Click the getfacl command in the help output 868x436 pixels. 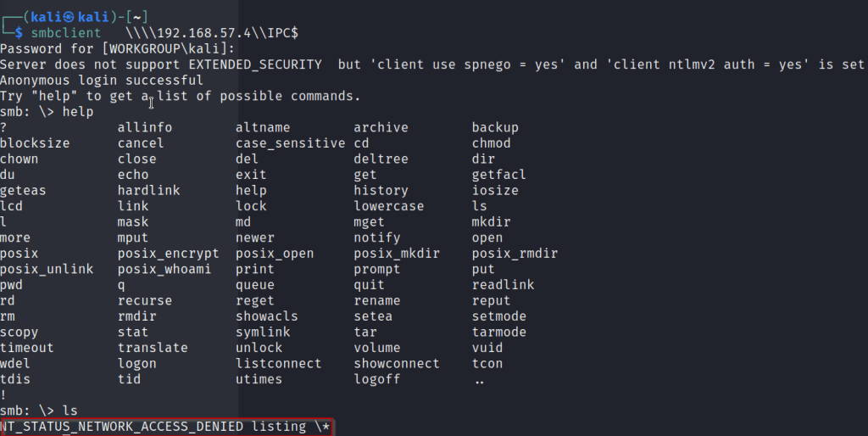coord(498,175)
